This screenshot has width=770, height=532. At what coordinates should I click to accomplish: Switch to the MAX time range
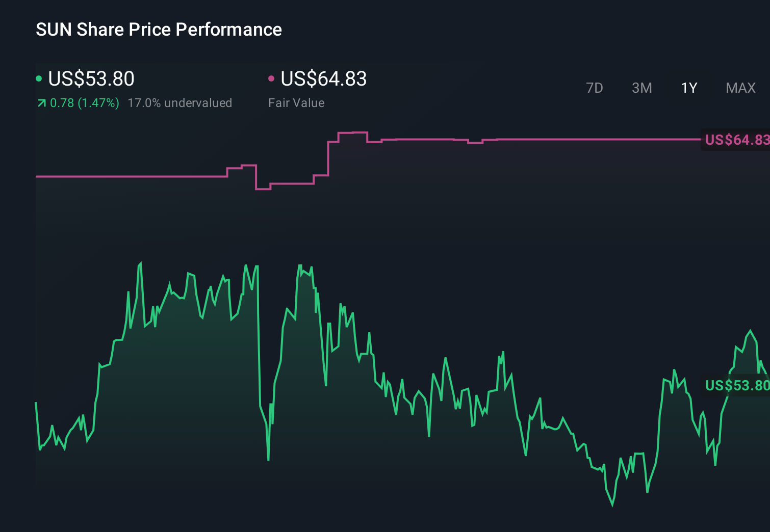740,88
